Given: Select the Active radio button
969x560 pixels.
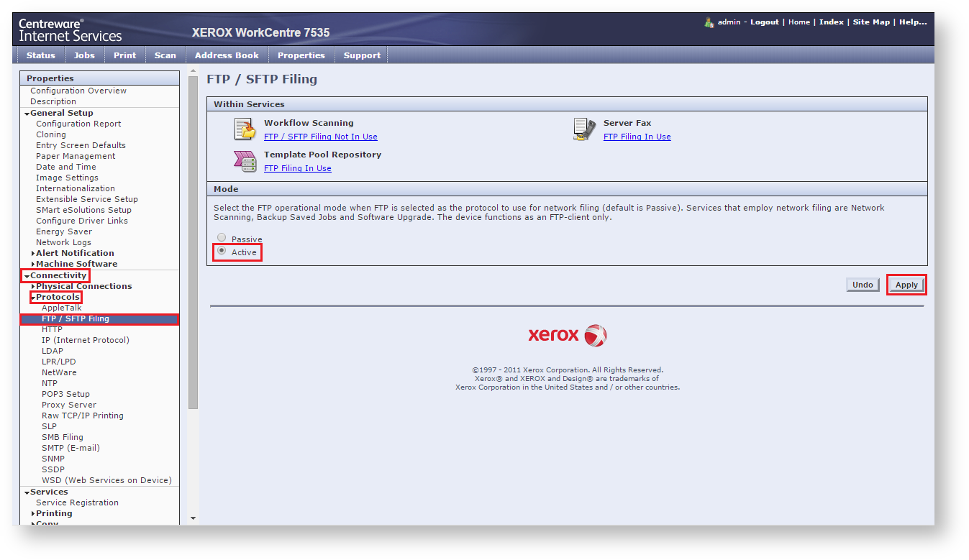Looking at the screenshot, I should pos(222,251).
